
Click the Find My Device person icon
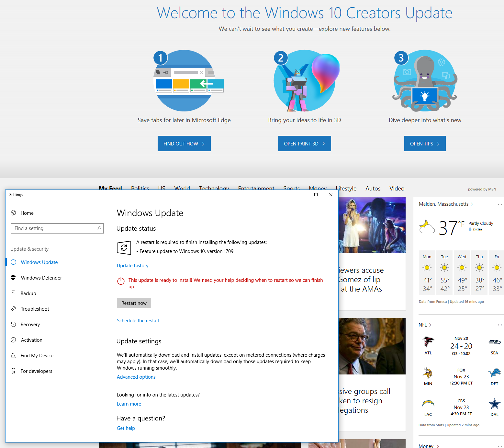[x=13, y=355]
